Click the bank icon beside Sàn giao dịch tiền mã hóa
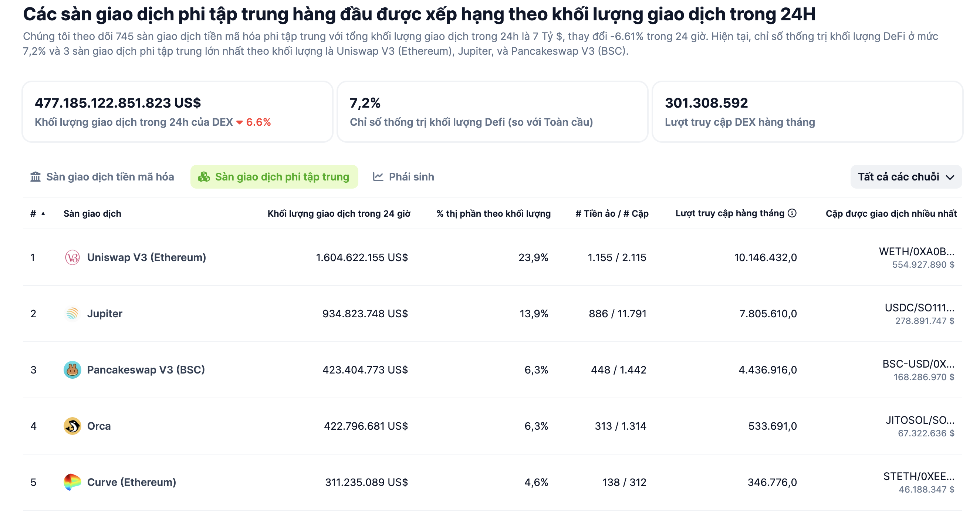The width and height of the screenshot is (980, 517). tap(36, 176)
